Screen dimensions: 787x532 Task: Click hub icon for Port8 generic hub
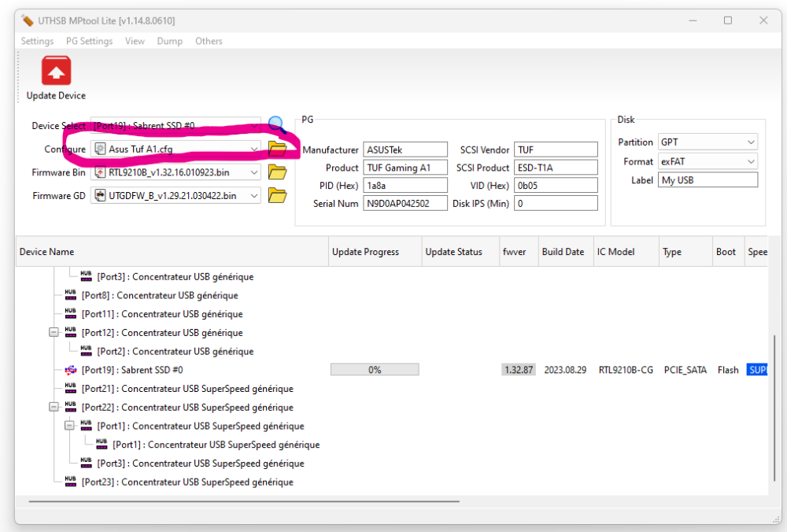coord(71,295)
